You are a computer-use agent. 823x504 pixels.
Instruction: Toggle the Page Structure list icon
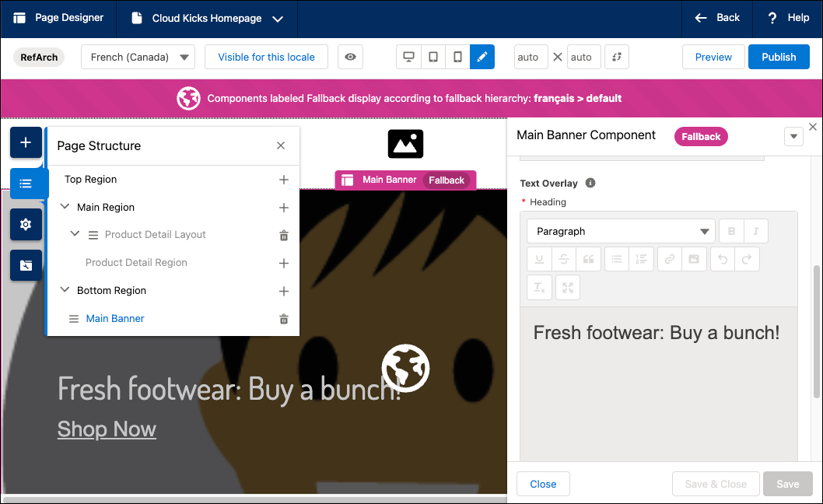tap(26, 184)
